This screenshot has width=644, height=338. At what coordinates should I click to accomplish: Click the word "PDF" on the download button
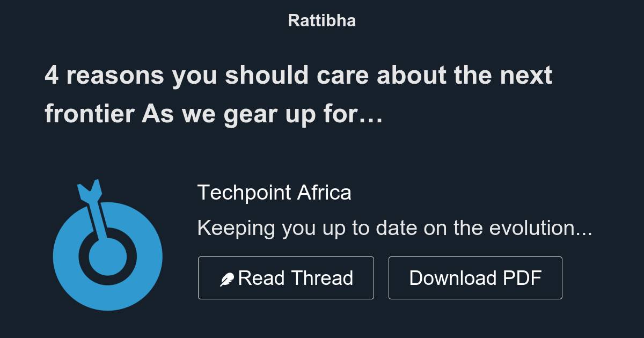click(x=522, y=278)
